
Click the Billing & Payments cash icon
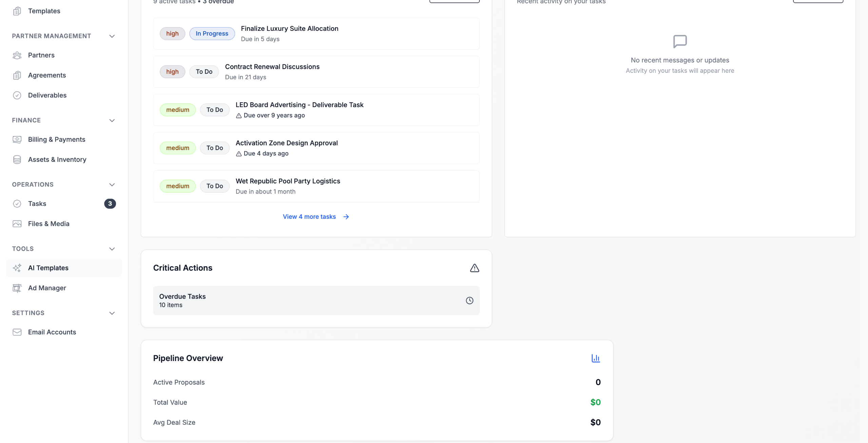[x=17, y=140]
